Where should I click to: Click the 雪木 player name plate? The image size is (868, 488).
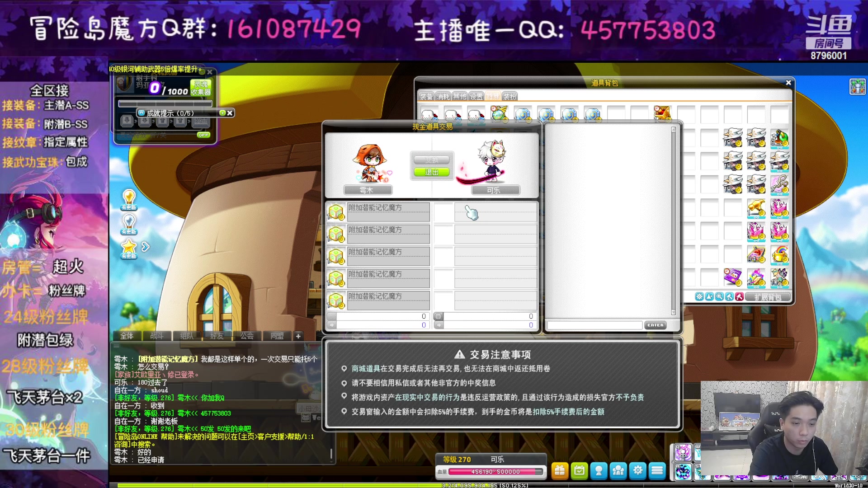coord(368,190)
